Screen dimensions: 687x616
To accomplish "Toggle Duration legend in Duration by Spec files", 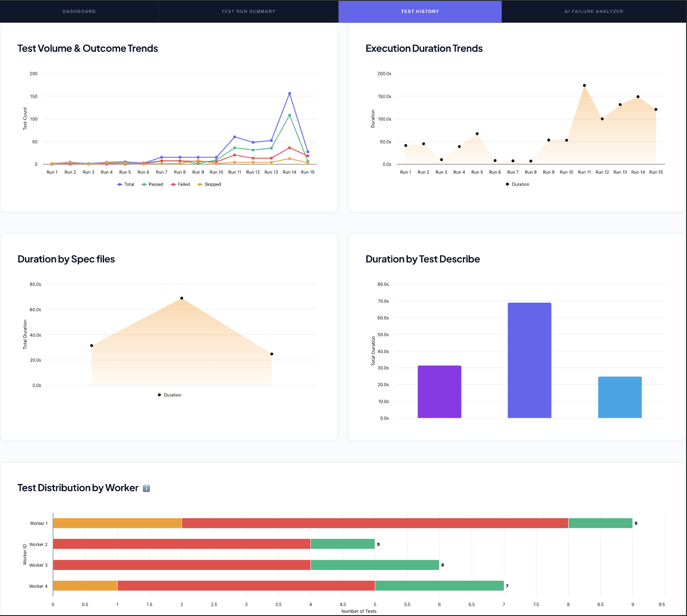I will 169,395.
